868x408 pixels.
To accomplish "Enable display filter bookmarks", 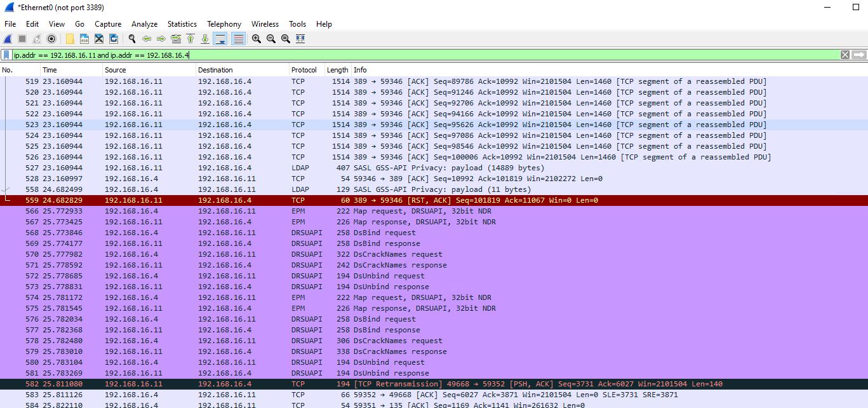I will pyautogui.click(x=6, y=55).
